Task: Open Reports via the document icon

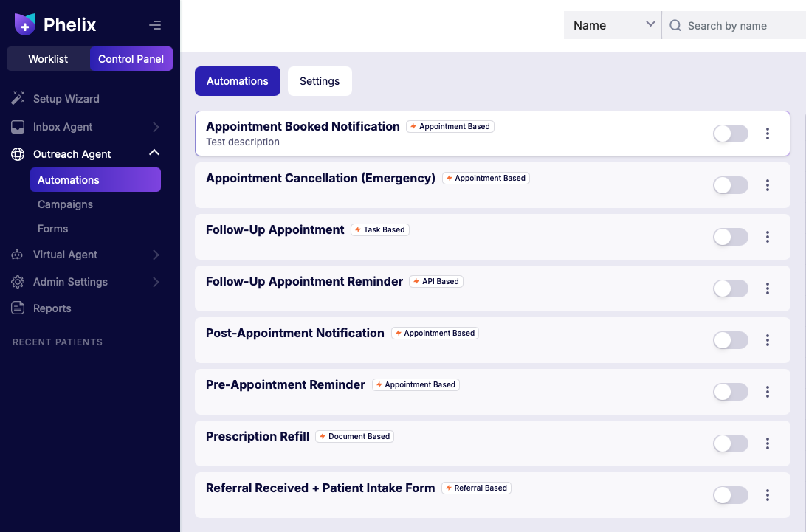Action: pyautogui.click(x=18, y=308)
